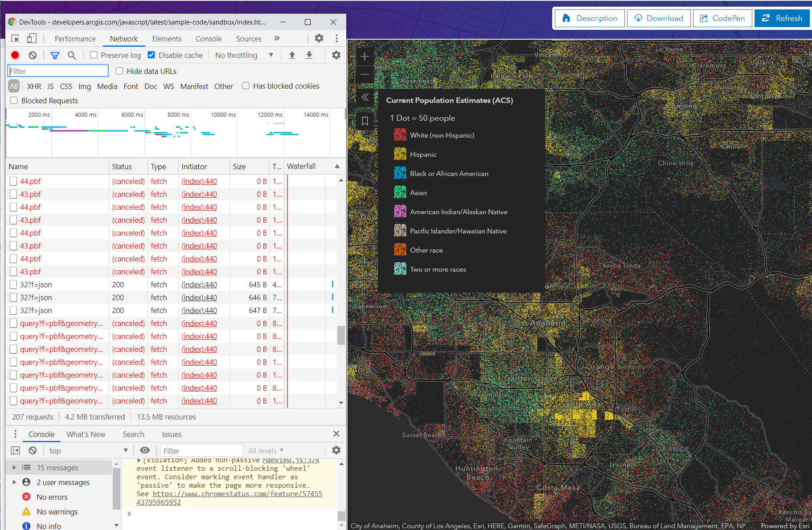Screen dimensions: 812x530
Task: Expand the 15 messages group
Action: [14, 468]
